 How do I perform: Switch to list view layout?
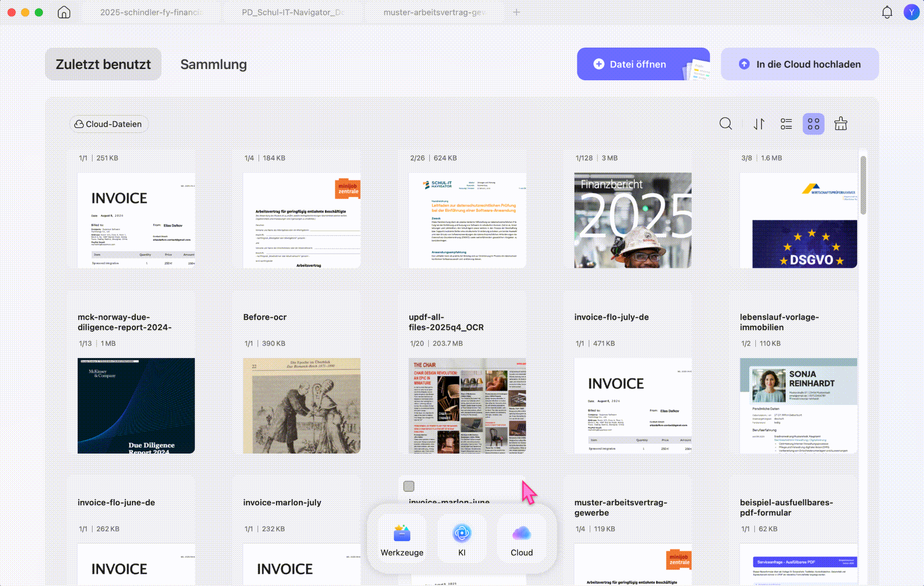click(787, 124)
